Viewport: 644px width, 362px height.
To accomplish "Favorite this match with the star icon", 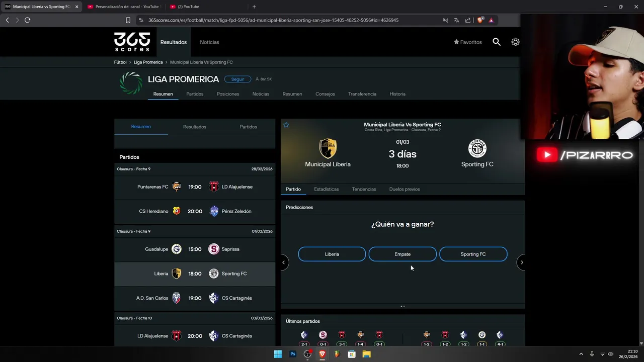I will click(x=286, y=125).
